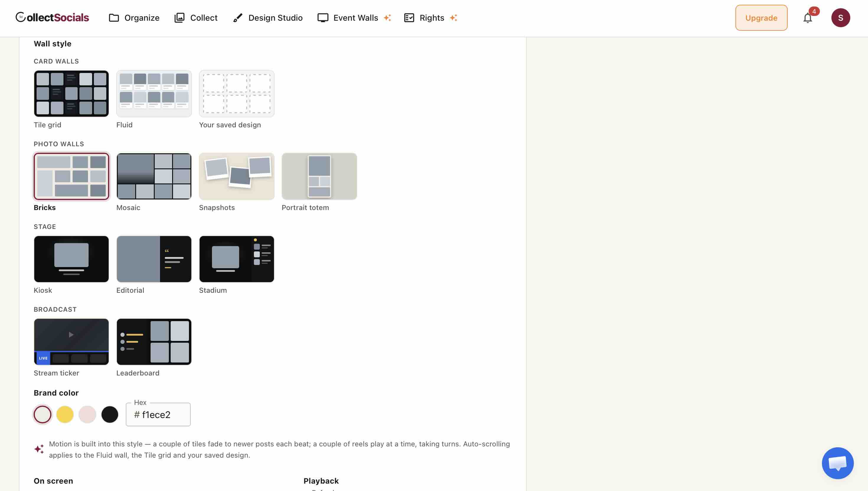
Task: Pick the Stadium stage style
Action: tap(236, 259)
